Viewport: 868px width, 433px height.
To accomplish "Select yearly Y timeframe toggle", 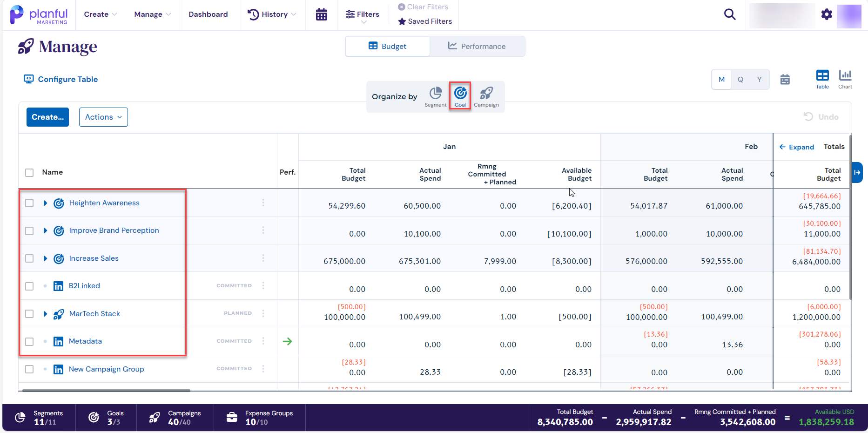I will (x=759, y=80).
